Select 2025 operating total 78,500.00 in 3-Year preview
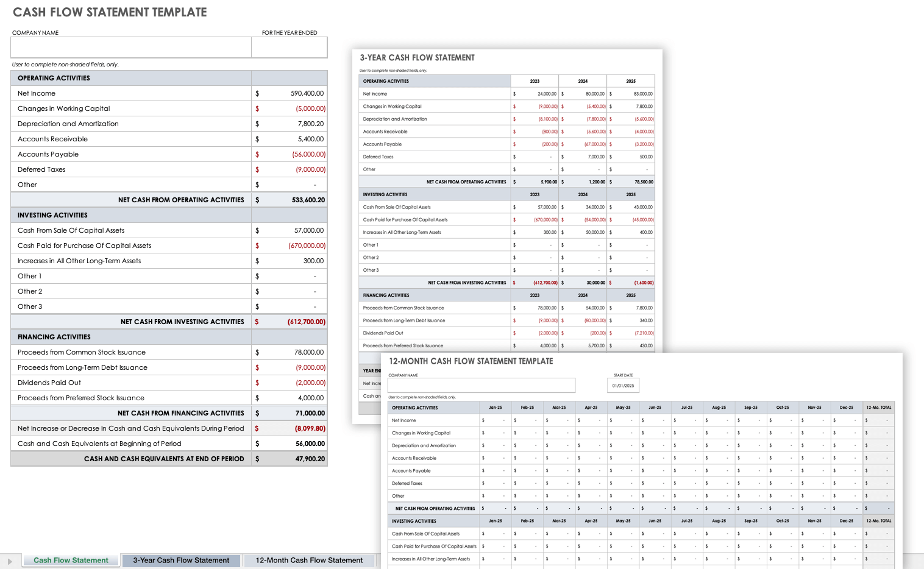The height and width of the screenshot is (569, 924). click(644, 182)
